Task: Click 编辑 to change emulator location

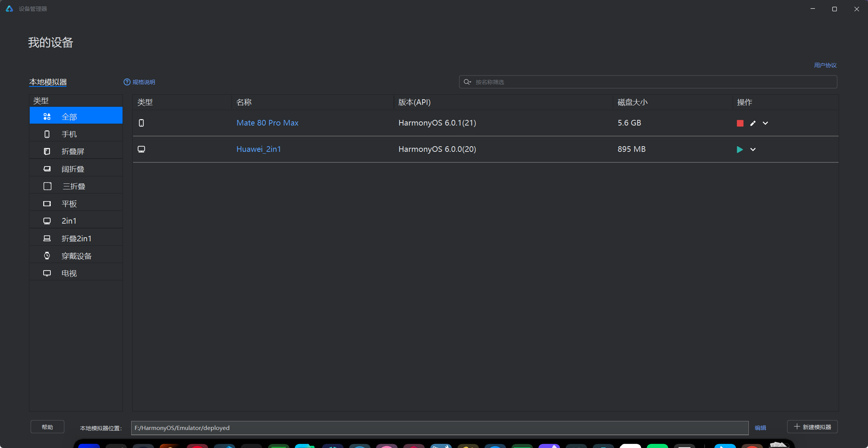Action: [x=760, y=428]
